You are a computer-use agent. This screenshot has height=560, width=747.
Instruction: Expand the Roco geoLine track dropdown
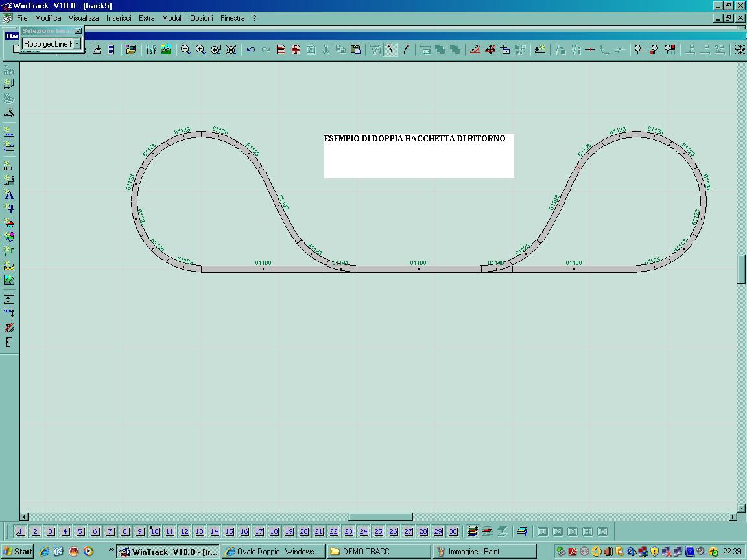77,44
